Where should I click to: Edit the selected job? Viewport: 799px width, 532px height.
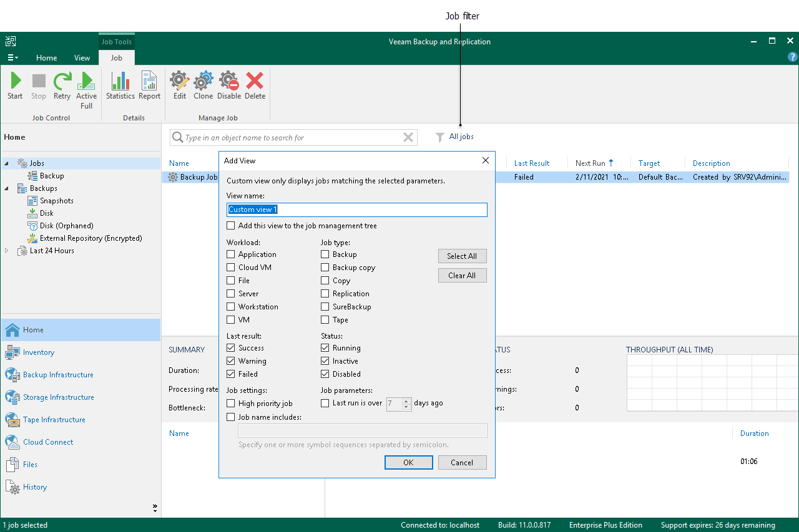point(180,86)
